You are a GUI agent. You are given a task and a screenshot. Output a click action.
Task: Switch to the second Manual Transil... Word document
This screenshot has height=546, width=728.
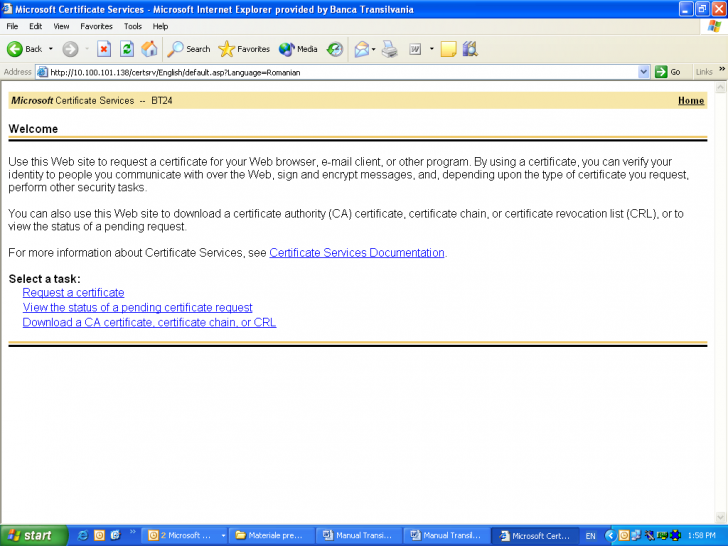point(447,535)
